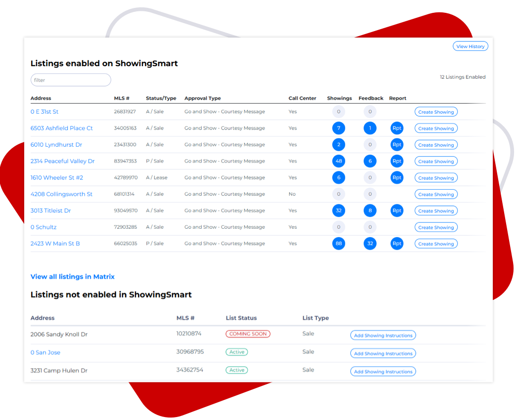517x420 pixels.
Task: View 7 showings for 6503 Ashfield Place Ct
Action: [x=339, y=128]
